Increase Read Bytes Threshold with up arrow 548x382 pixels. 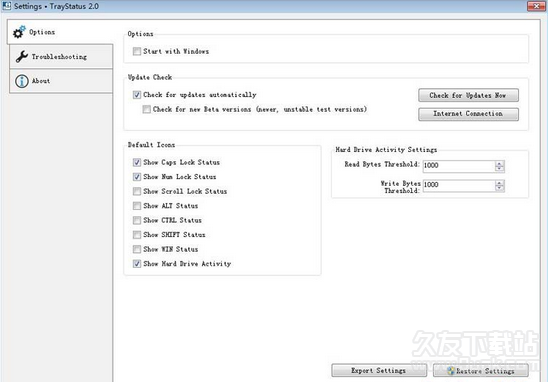point(500,163)
